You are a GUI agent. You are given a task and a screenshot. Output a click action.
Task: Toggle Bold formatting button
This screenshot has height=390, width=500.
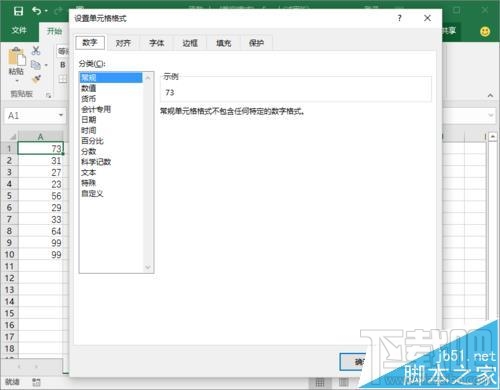point(63,65)
